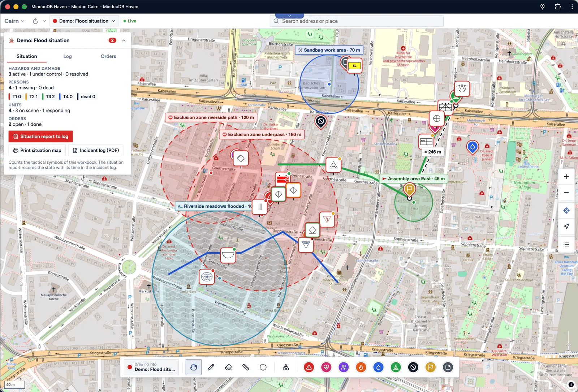The height and width of the screenshot is (392, 578).
Task: Click the navigation arrow compass button
Action: click(x=566, y=226)
